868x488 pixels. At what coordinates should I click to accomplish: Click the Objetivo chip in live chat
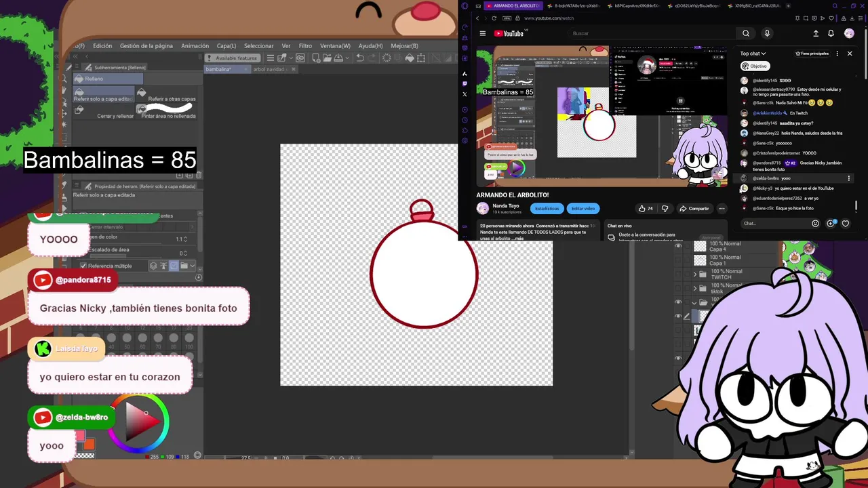[755, 66]
